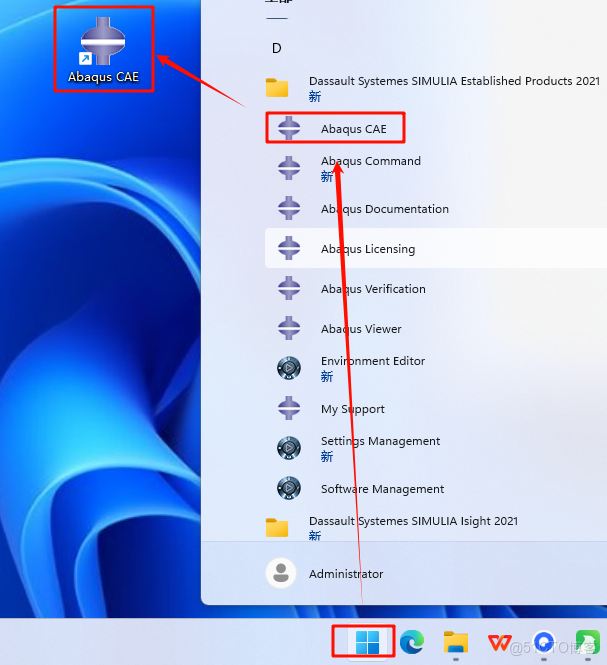607x665 pixels.
Task: Select the Abaqus Licensing text entry
Action: tap(368, 249)
